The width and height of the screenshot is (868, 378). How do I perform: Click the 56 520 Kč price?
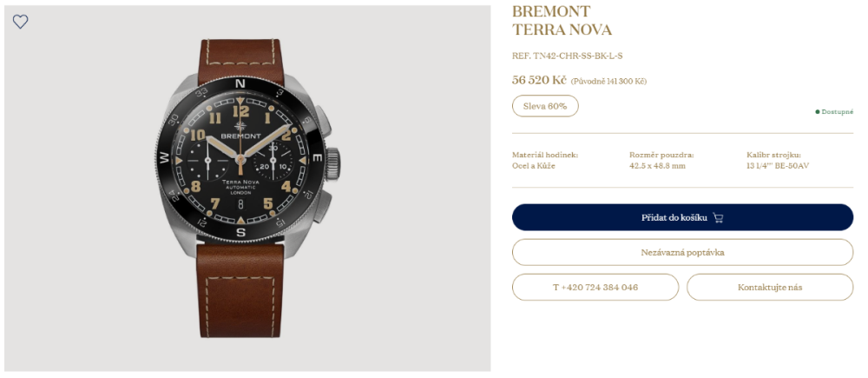click(x=539, y=80)
